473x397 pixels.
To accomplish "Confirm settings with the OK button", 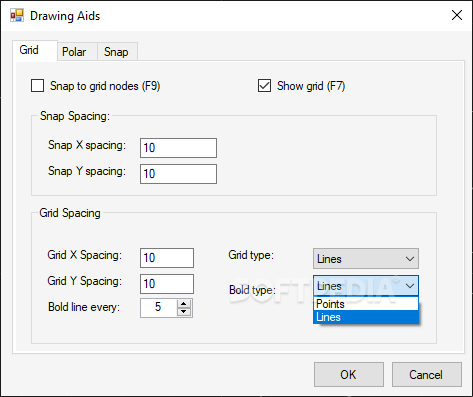I will [349, 374].
